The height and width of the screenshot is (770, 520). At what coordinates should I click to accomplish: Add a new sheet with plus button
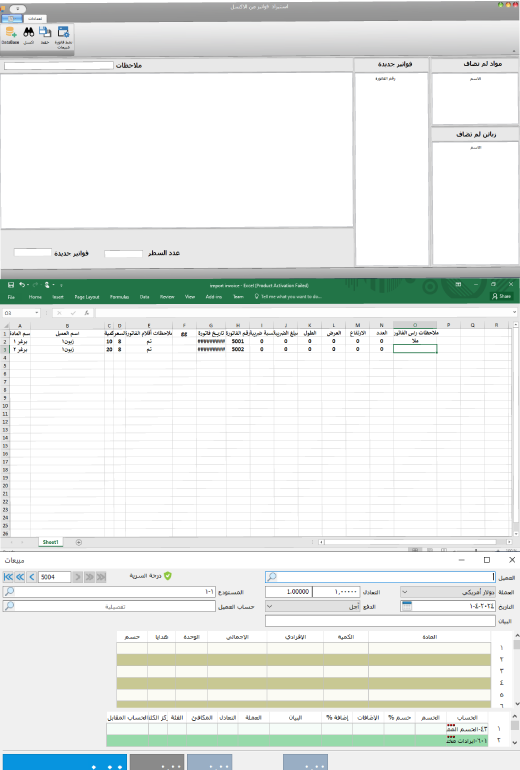(79, 542)
